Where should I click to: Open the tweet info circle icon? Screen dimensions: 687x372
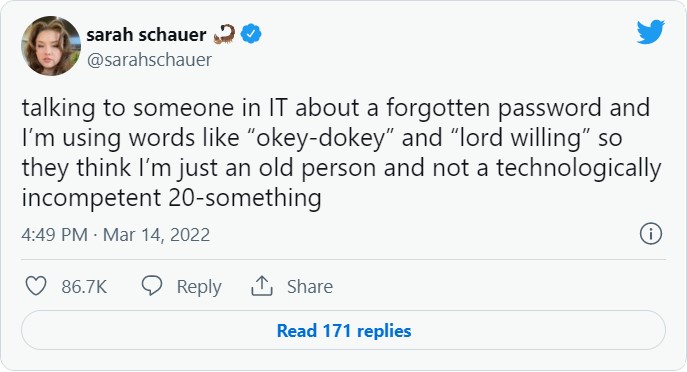click(651, 234)
